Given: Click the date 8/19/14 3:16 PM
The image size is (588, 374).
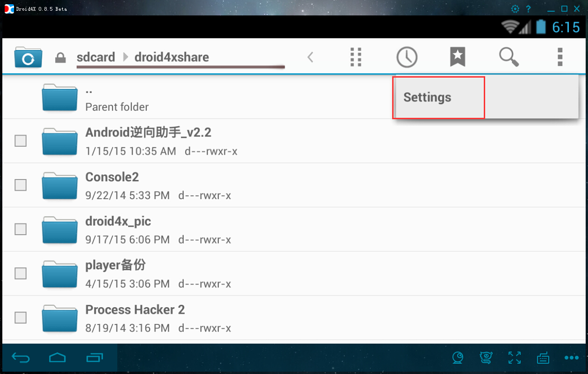Looking at the screenshot, I should click(x=128, y=328).
